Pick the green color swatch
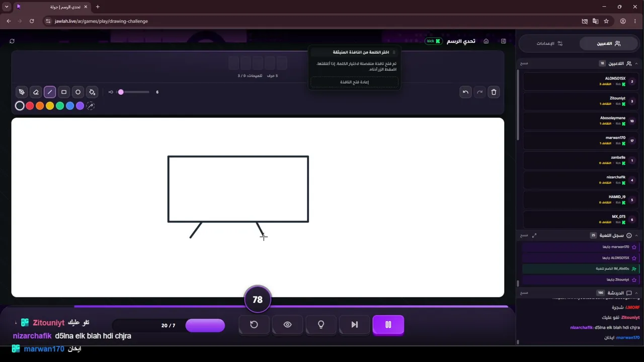This screenshot has width=644, height=362. (x=60, y=106)
